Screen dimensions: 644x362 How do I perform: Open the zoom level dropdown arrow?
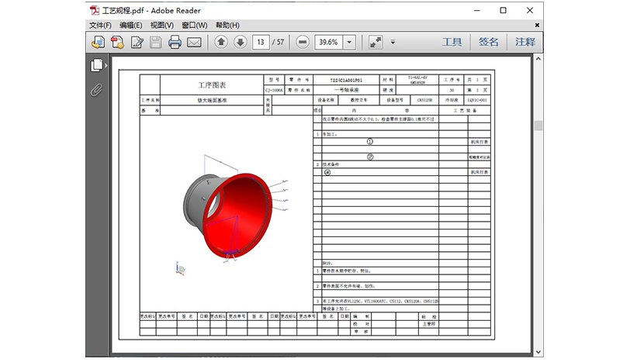coord(349,43)
